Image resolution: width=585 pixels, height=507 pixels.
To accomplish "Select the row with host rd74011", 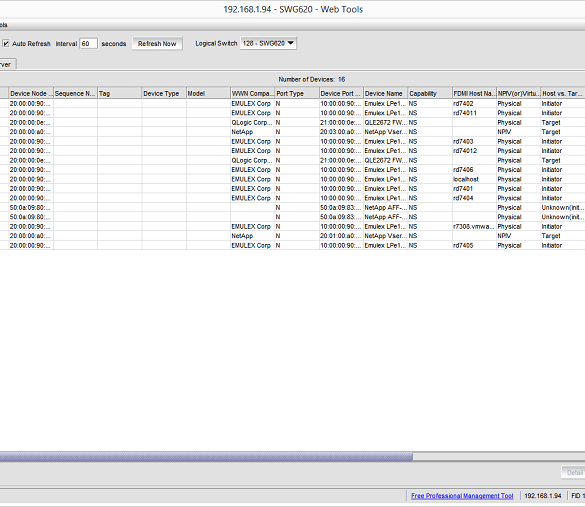I will click(x=292, y=113).
